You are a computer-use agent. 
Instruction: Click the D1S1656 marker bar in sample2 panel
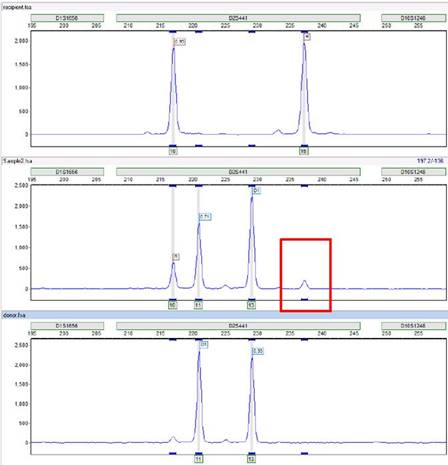pos(67,172)
